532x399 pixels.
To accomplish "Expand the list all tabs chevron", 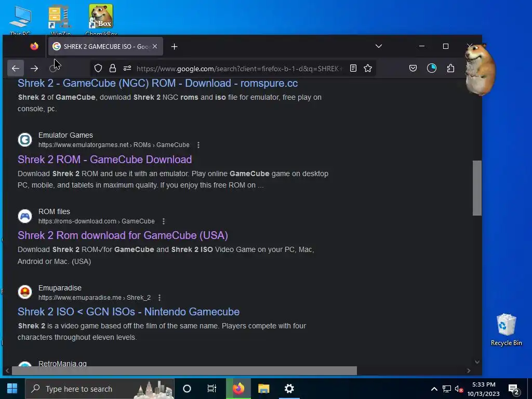I will [x=379, y=46].
